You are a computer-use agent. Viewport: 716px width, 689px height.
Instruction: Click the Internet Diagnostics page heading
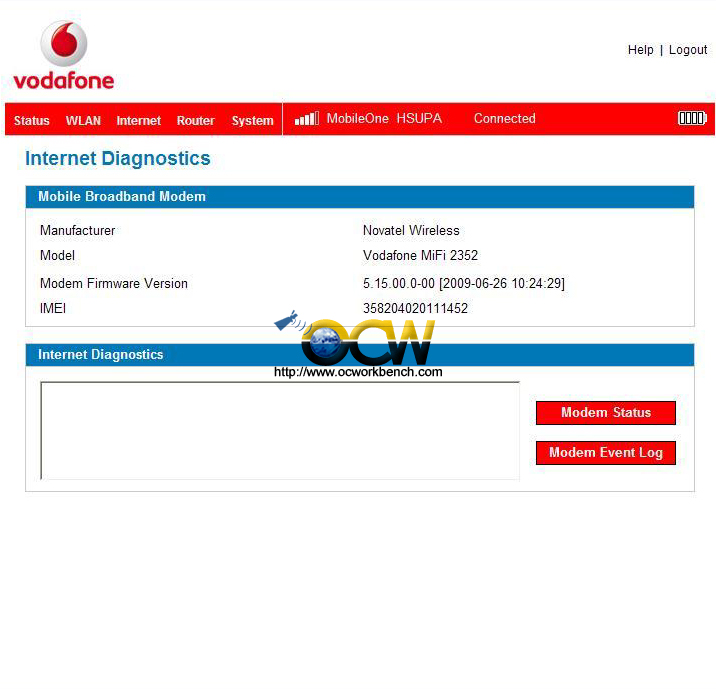(x=118, y=158)
